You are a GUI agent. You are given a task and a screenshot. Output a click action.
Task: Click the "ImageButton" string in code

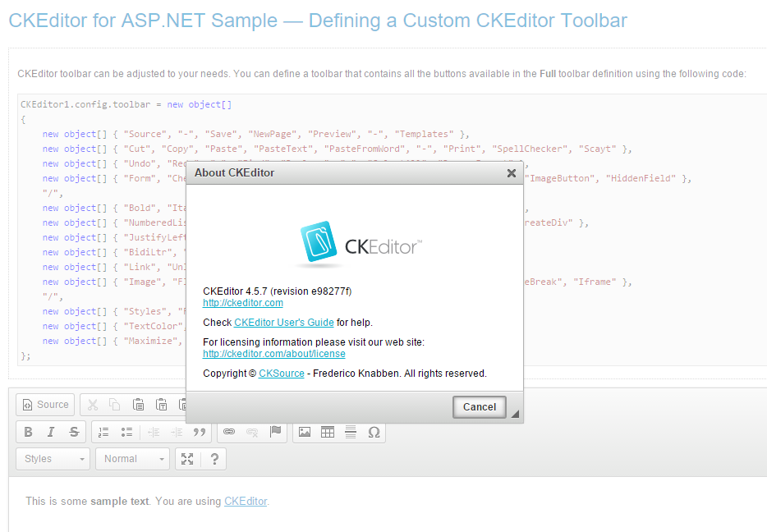click(562, 178)
